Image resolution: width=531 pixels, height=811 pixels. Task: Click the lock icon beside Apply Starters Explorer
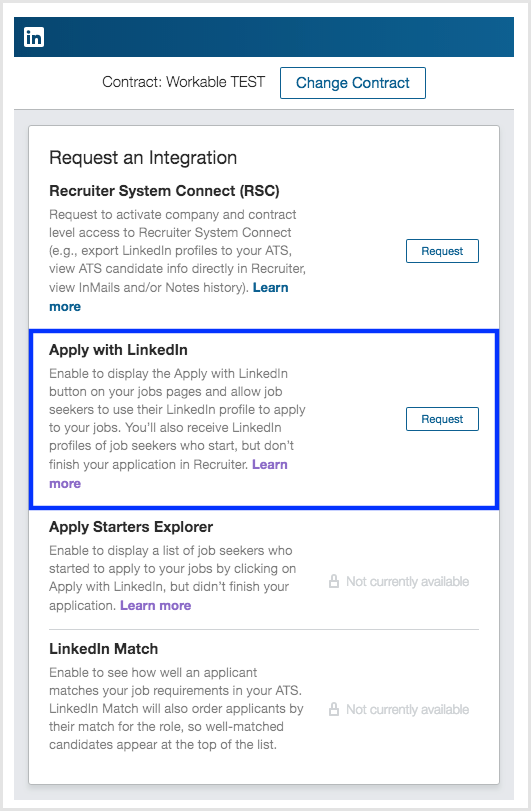point(334,581)
